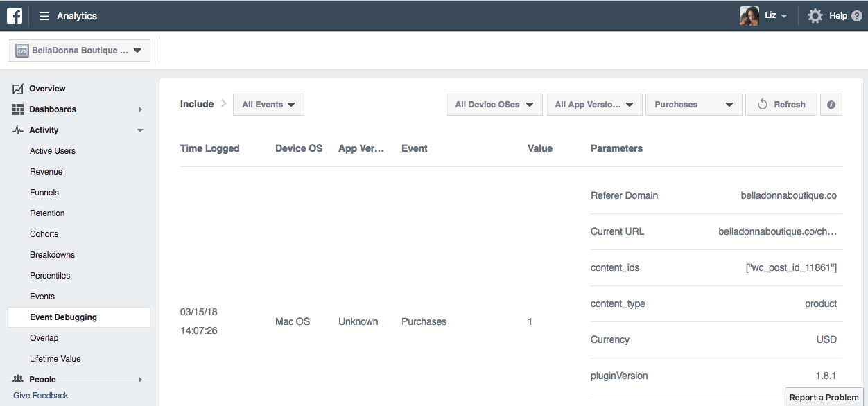Viewport: 868px width, 406px height.
Task: Collapse the Activity section arrow
Action: 140,130
